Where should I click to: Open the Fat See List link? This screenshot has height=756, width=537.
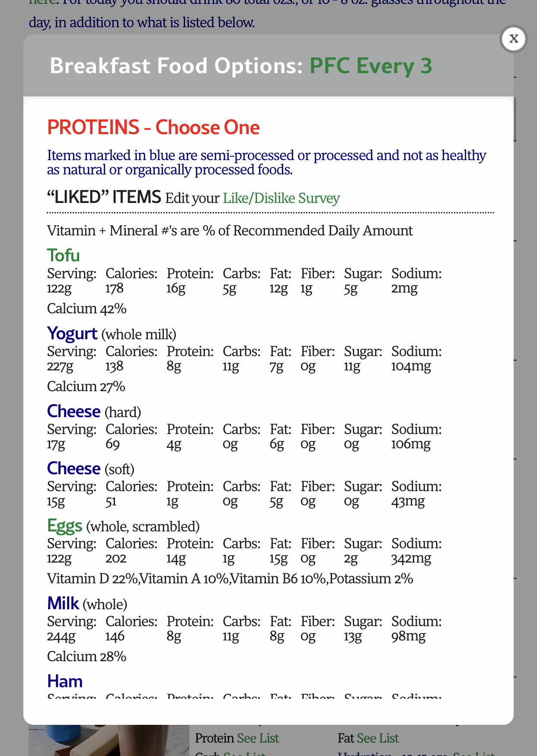[378, 738]
